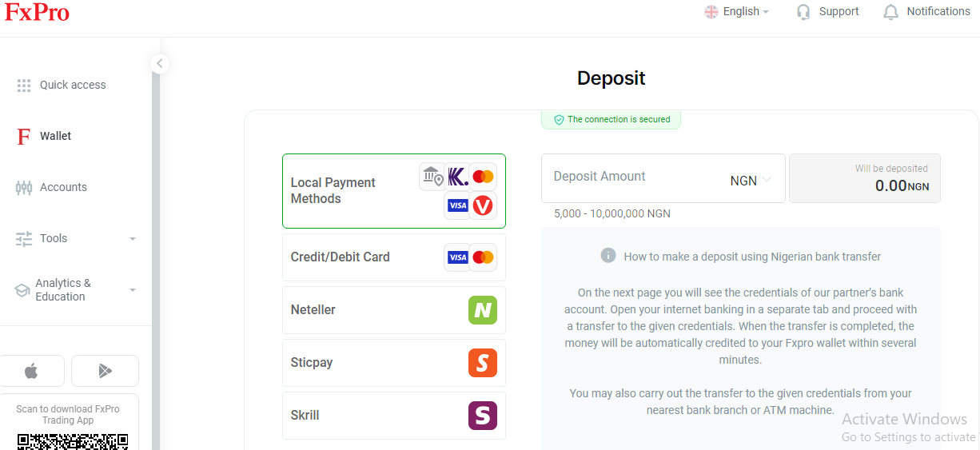Go to Accounts in sidebar
This screenshot has height=450, width=980.
[x=63, y=187]
